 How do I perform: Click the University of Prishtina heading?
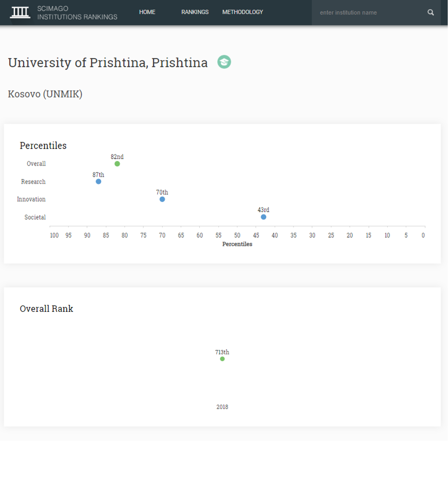108,63
